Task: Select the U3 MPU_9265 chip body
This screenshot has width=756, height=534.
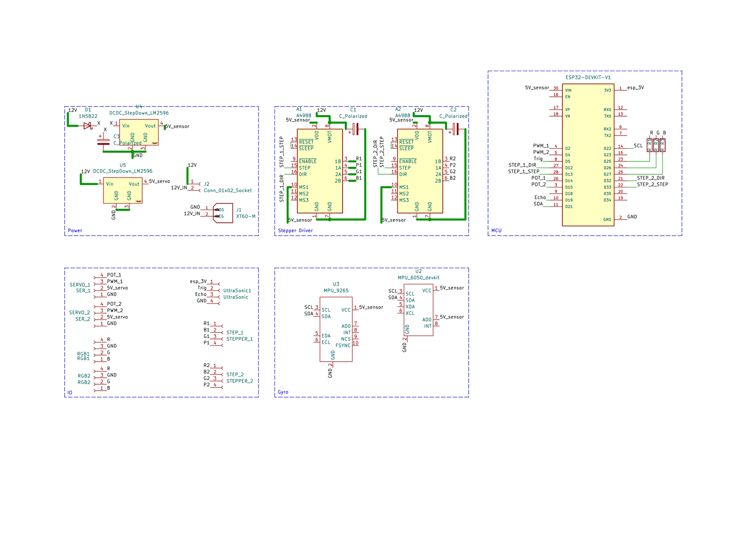Action: pos(336,329)
